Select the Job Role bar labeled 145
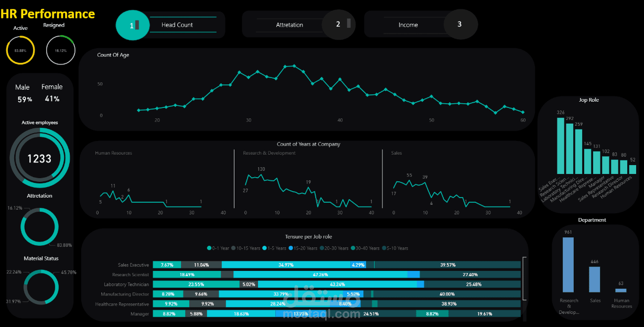This screenshot has height=327, width=644. pyautogui.click(x=587, y=161)
